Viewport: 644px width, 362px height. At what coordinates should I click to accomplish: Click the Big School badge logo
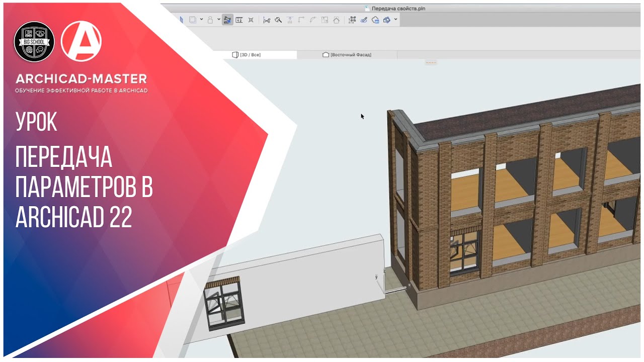point(34,41)
